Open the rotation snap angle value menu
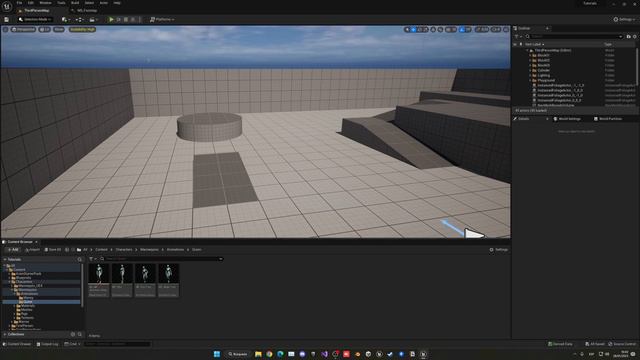The height and width of the screenshot is (360, 640). tap(468, 29)
